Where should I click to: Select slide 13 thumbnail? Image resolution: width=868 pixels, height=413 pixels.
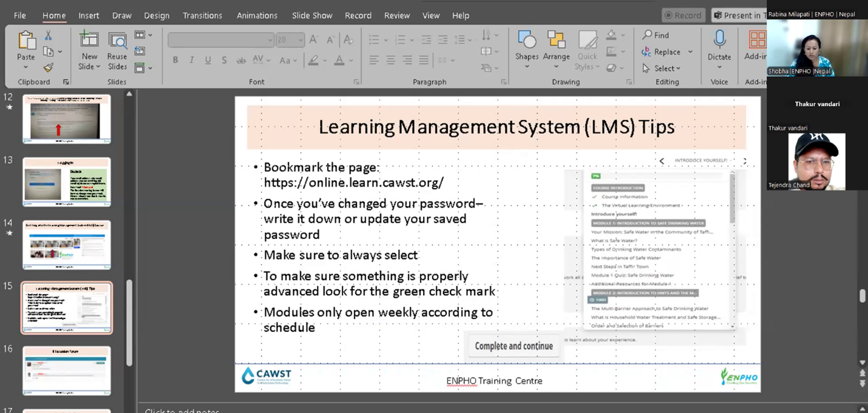[x=67, y=182]
